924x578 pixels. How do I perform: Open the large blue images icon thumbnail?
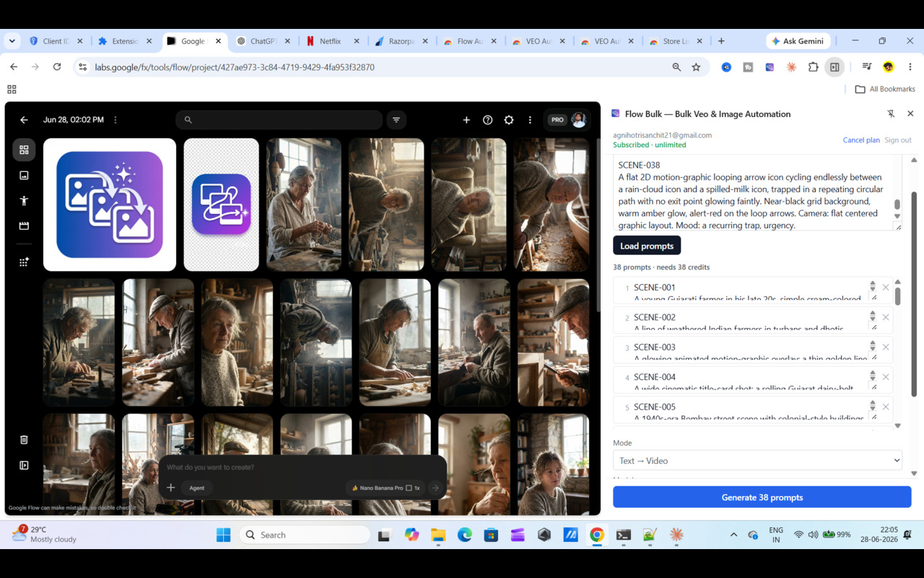pyautogui.click(x=110, y=204)
